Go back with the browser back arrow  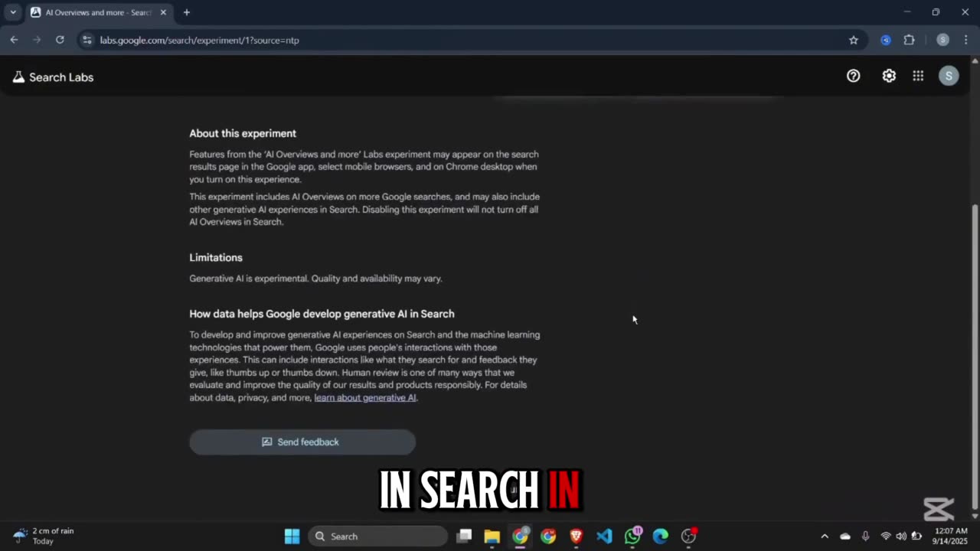14,40
